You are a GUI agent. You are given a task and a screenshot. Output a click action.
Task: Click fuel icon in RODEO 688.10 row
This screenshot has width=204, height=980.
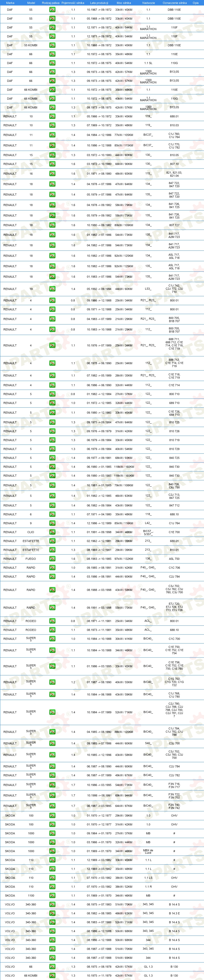(x=52, y=630)
